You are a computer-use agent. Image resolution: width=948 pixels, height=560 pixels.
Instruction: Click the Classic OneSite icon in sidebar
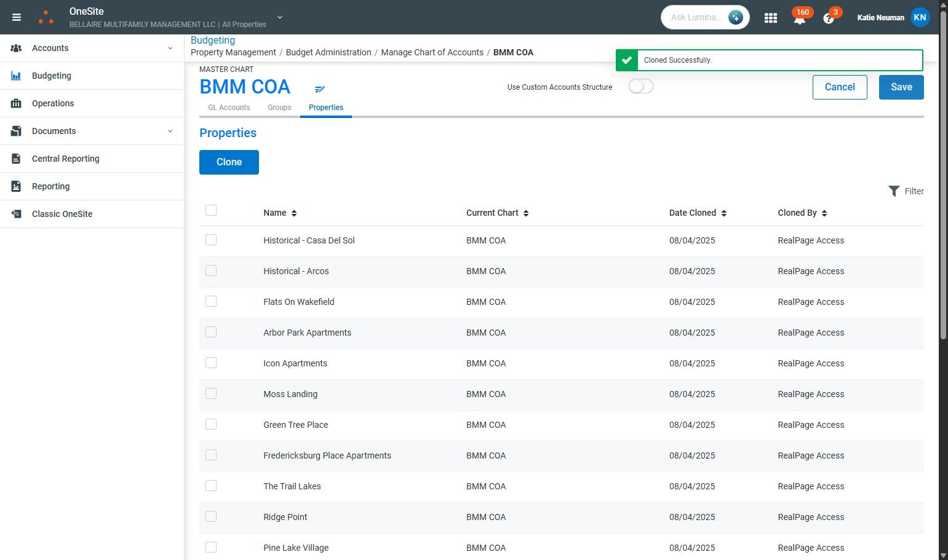[x=16, y=214]
